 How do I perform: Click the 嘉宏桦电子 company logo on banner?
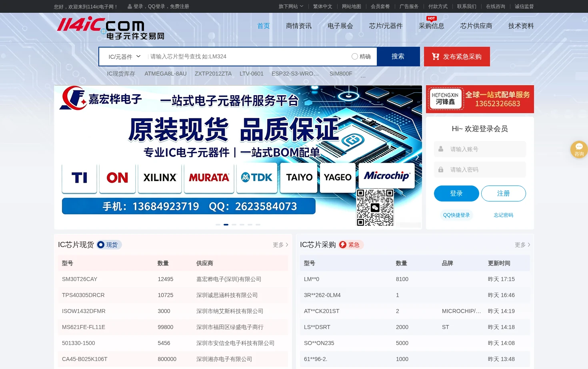coord(101,98)
